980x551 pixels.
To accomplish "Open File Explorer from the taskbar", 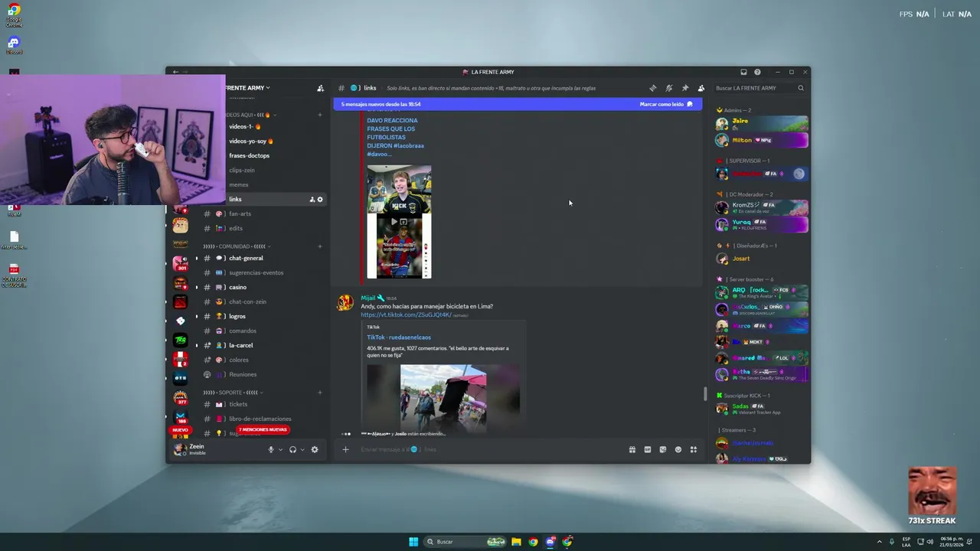I will 516,542.
